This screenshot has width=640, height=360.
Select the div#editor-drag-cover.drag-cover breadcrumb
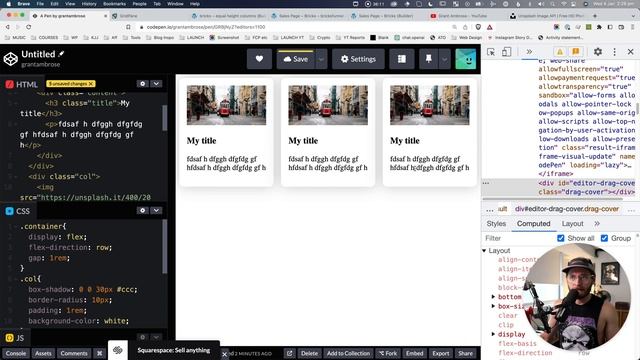567,209
